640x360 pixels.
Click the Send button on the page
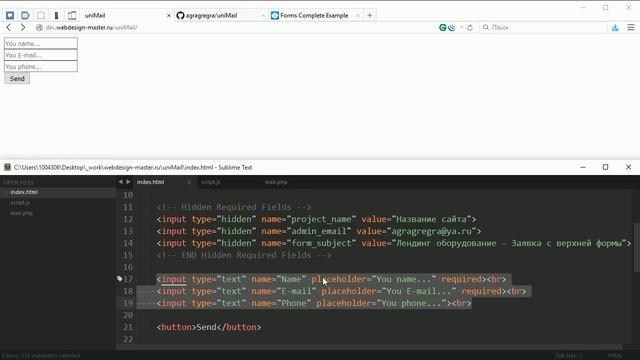point(17,78)
